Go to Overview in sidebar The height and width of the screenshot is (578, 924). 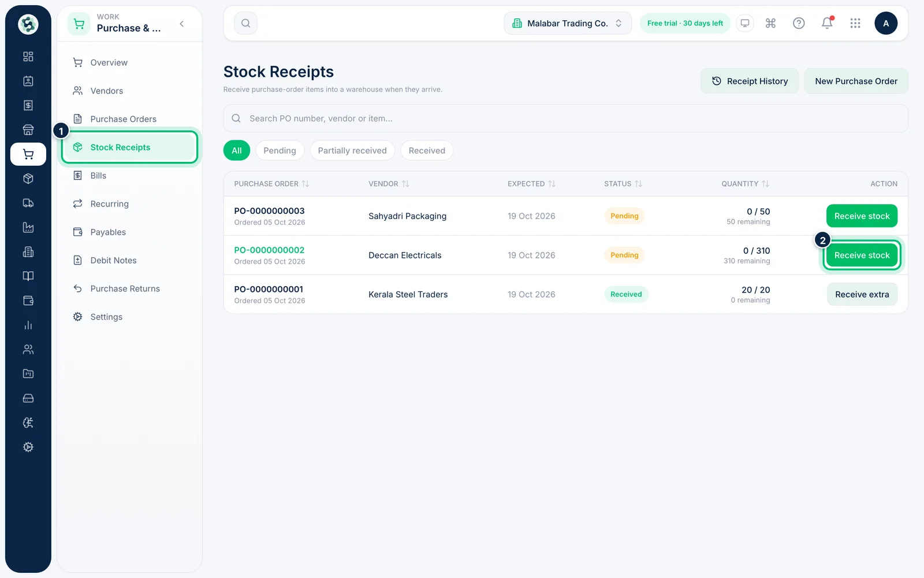point(130,62)
